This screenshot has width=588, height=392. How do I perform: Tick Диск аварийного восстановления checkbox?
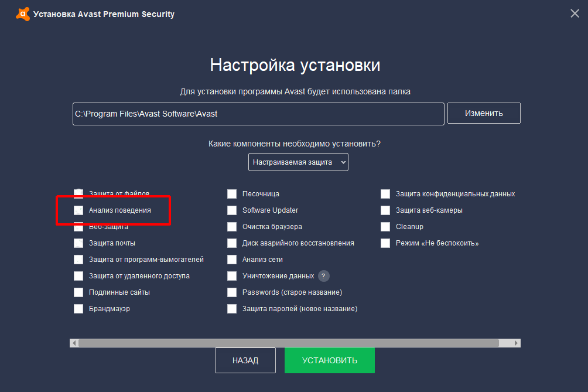tap(232, 243)
